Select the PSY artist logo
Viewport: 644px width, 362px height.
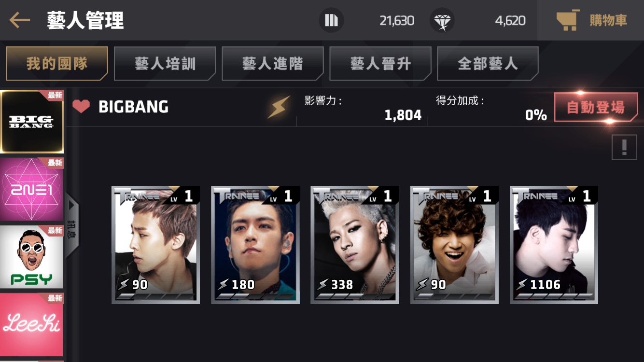click(x=32, y=257)
